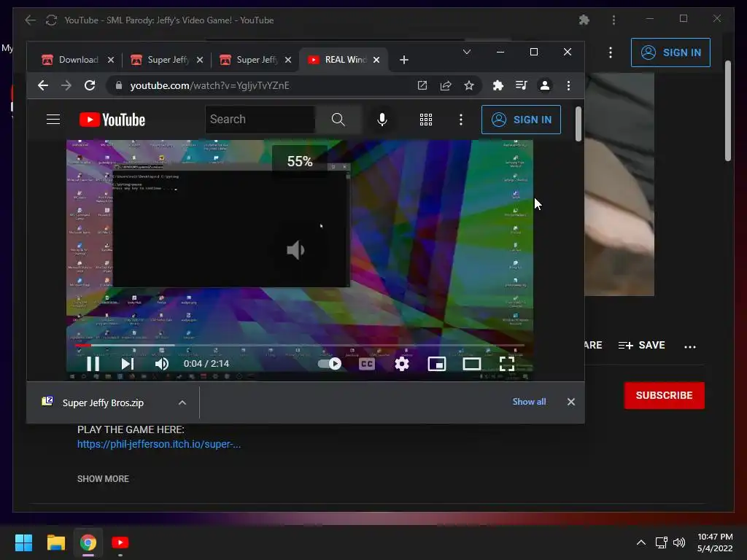Viewport: 747px width, 560px height.
Task: Open back window three-dot menu beside SIGN IN
Action: (611, 52)
